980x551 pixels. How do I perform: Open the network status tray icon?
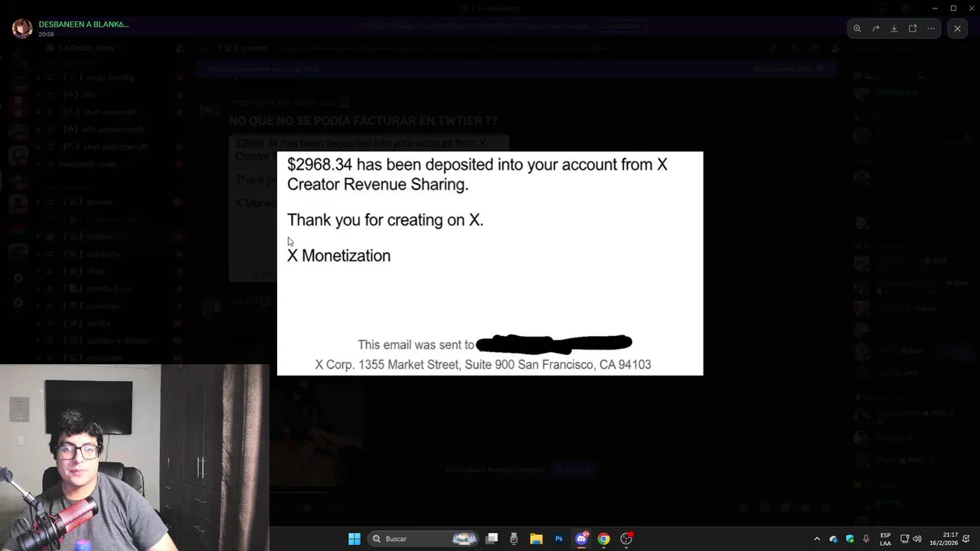point(904,539)
